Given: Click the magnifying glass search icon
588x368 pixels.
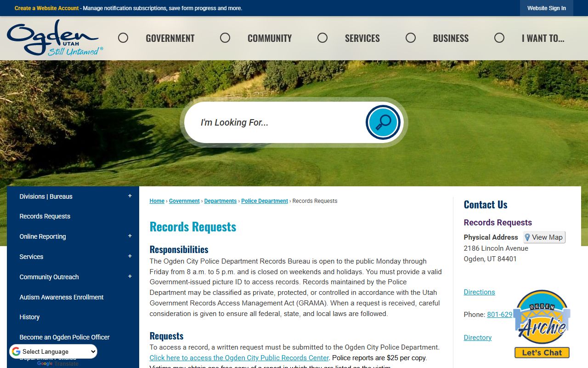Looking at the screenshot, I should 383,122.
